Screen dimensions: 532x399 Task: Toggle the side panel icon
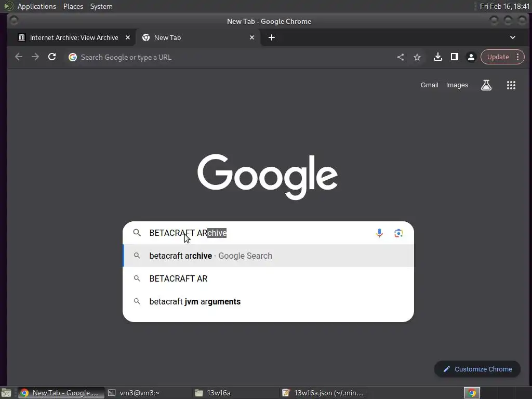[x=454, y=57]
